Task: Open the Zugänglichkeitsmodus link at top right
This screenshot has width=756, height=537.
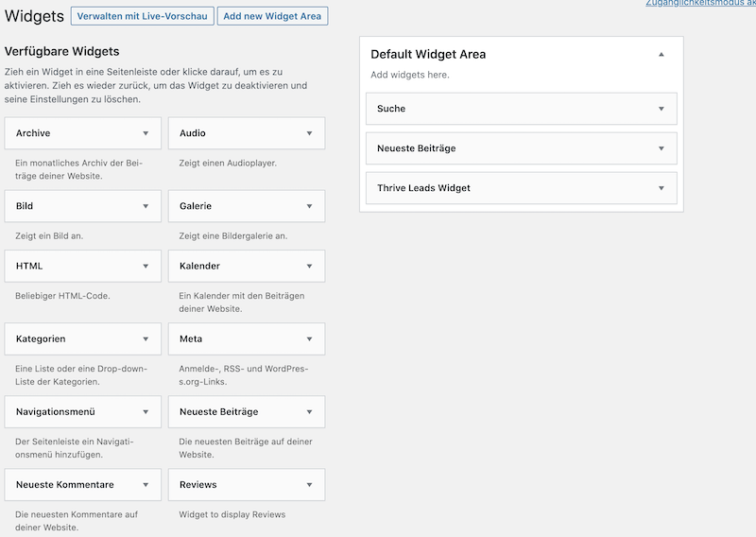Action: (700, 3)
